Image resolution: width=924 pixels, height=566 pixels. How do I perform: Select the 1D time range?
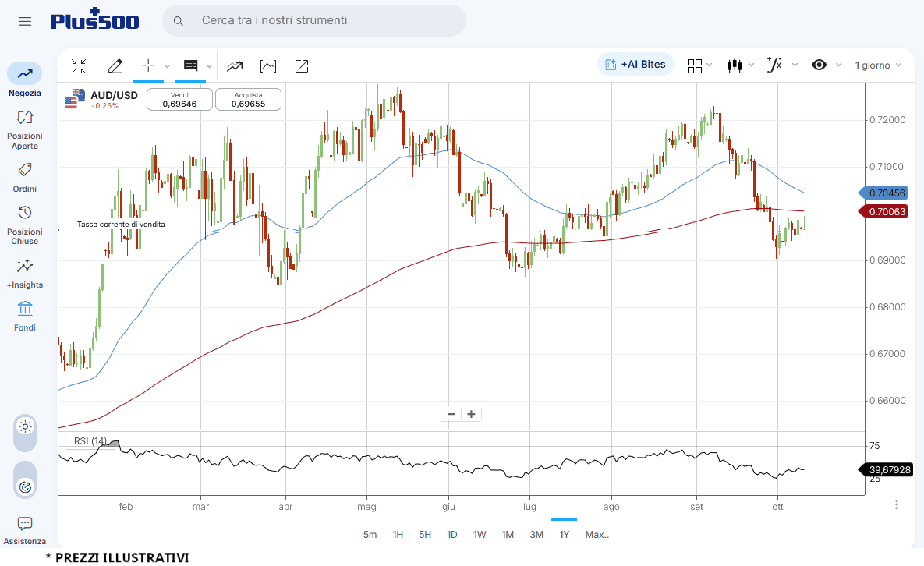pos(452,535)
